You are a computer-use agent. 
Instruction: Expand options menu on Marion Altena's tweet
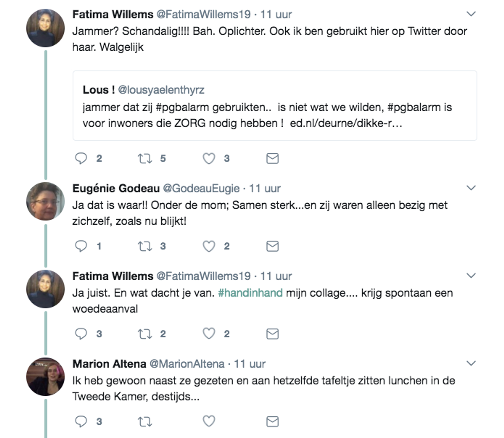coord(471,363)
